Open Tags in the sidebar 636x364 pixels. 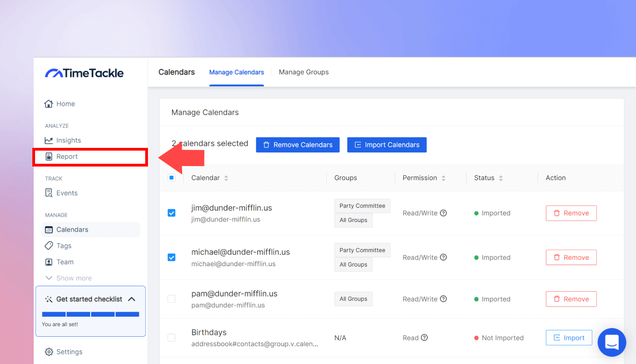(58, 246)
